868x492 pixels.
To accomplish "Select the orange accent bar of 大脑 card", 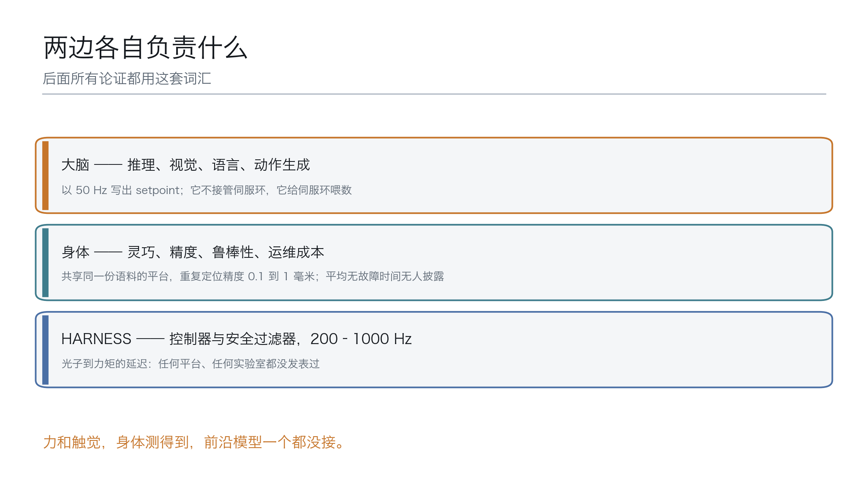I will pos(45,175).
